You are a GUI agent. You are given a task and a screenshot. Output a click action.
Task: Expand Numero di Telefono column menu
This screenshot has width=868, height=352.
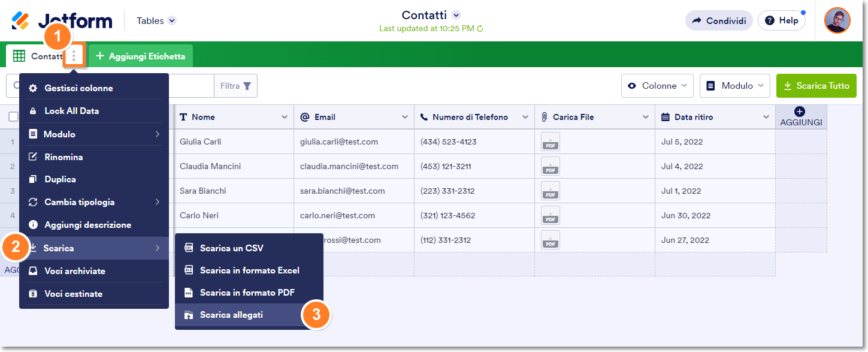pyautogui.click(x=525, y=117)
